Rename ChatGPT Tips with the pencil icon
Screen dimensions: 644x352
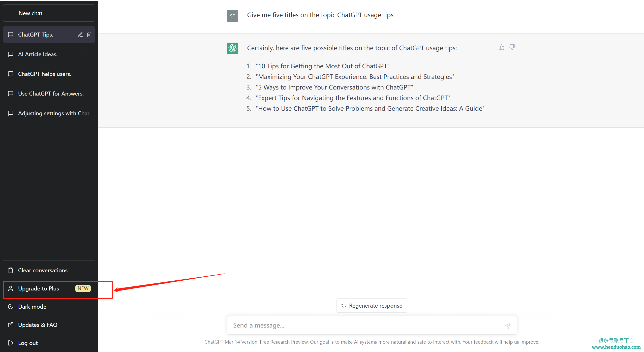80,35
